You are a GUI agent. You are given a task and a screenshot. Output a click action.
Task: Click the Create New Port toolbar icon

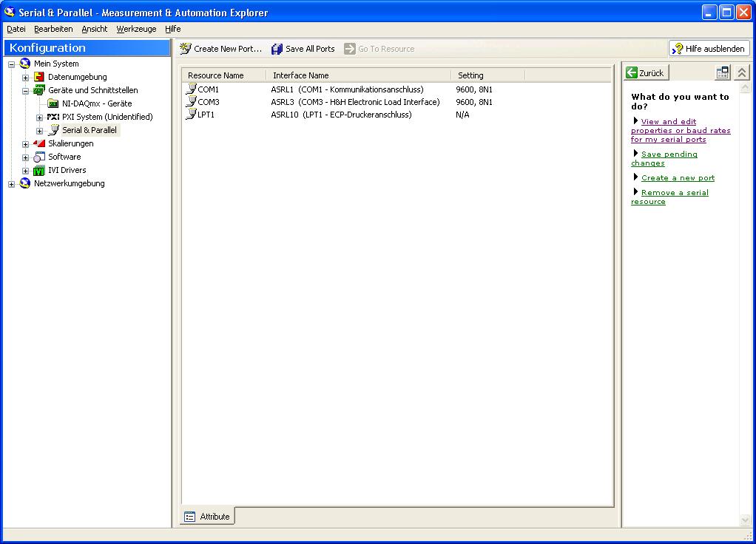click(x=186, y=49)
